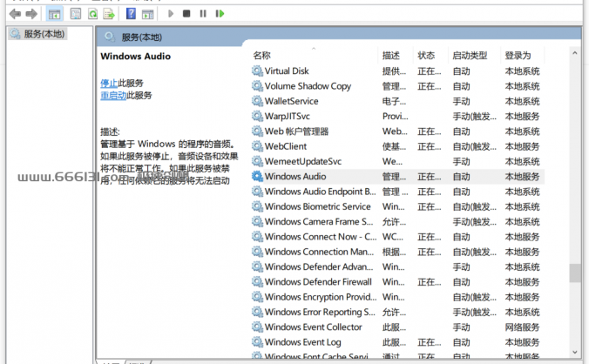Screen dimensions: 589x364
Task: Select the Windows Audio row in list
Action: (398, 177)
